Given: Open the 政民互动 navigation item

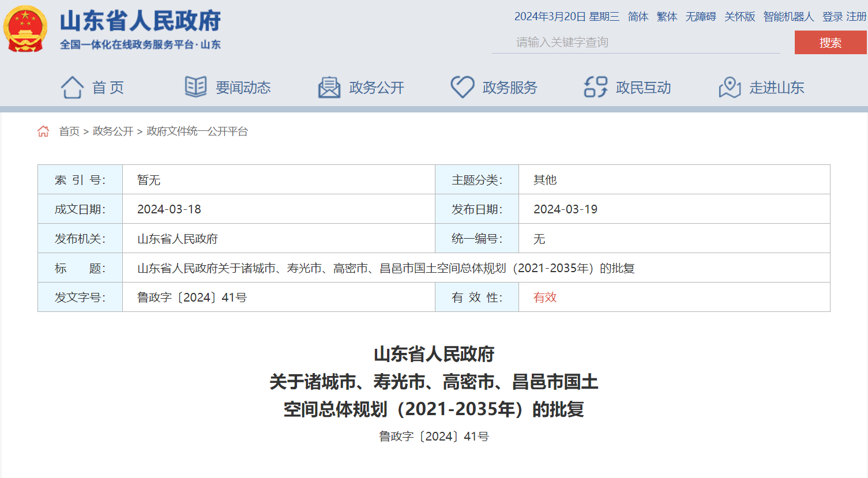Looking at the screenshot, I should tap(644, 88).
